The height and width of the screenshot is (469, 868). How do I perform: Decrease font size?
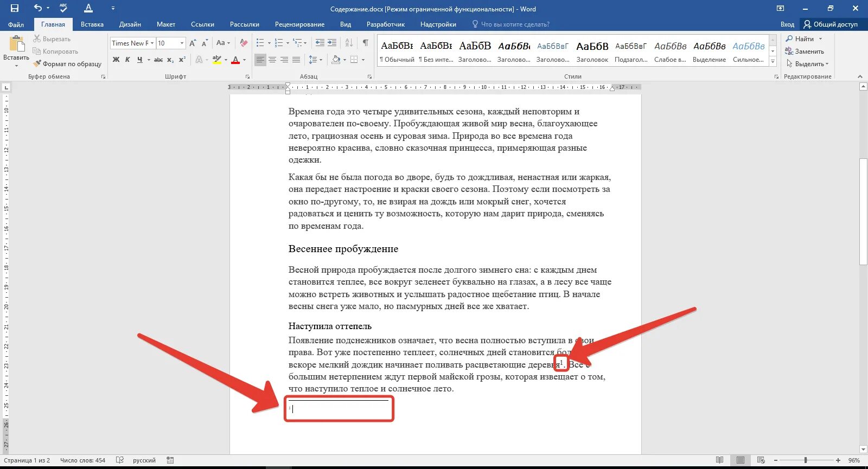pyautogui.click(x=205, y=43)
